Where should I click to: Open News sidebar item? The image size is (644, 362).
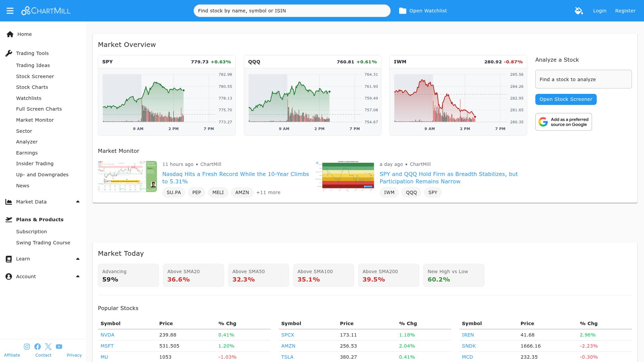22,186
